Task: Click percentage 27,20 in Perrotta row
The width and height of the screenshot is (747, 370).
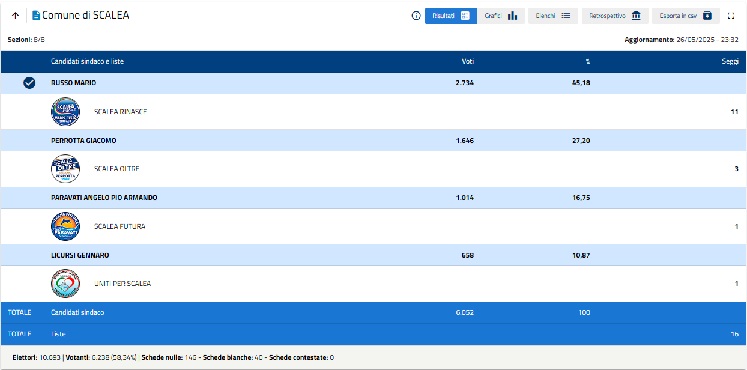Action: 581,141
